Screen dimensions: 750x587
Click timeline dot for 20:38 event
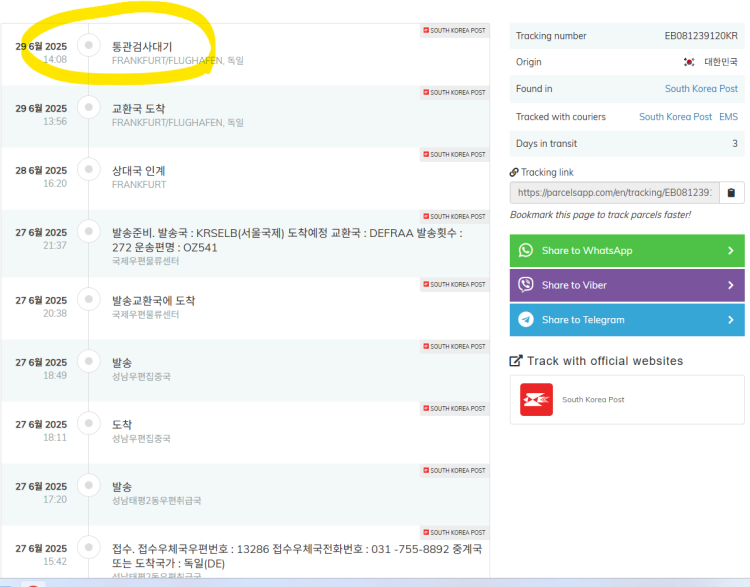[x=88, y=299]
